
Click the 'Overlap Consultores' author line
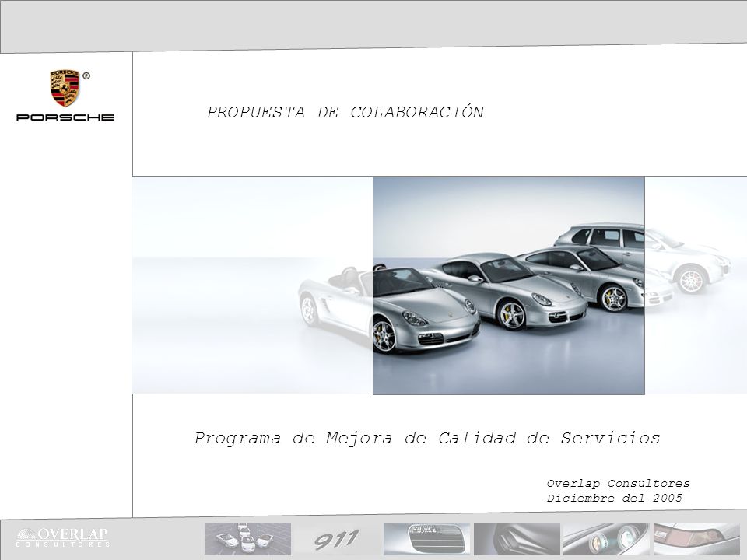(x=618, y=483)
